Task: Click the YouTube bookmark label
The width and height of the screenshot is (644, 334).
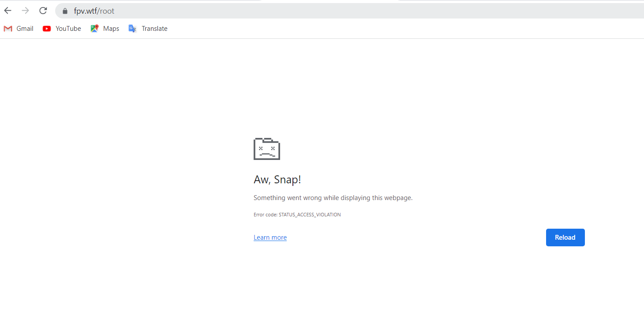Action: (x=68, y=28)
